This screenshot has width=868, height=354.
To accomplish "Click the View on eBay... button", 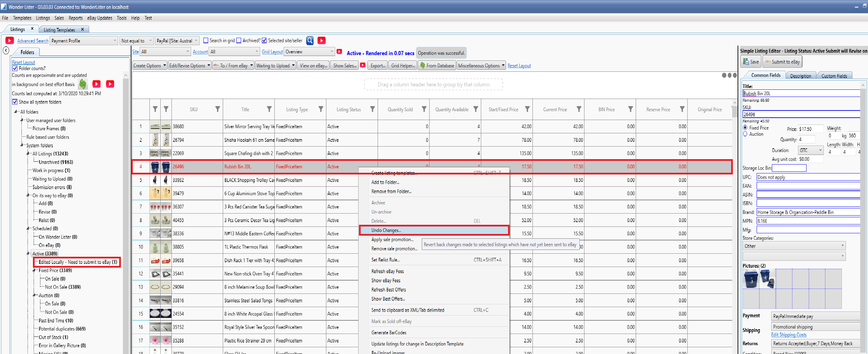I will tap(313, 65).
